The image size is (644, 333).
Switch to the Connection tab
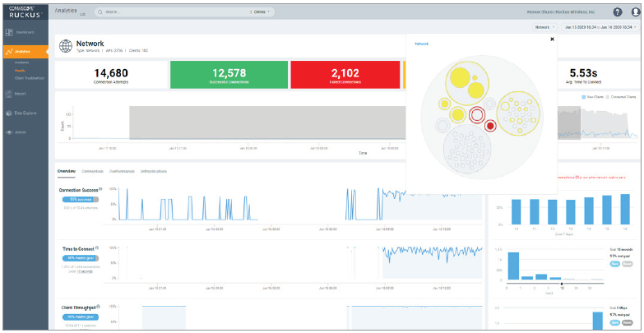tap(92, 171)
